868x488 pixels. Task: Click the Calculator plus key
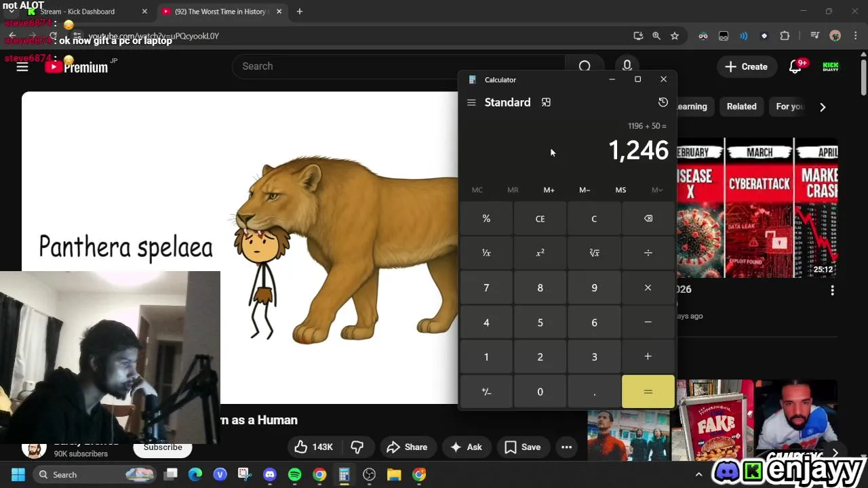tap(648, 357)
